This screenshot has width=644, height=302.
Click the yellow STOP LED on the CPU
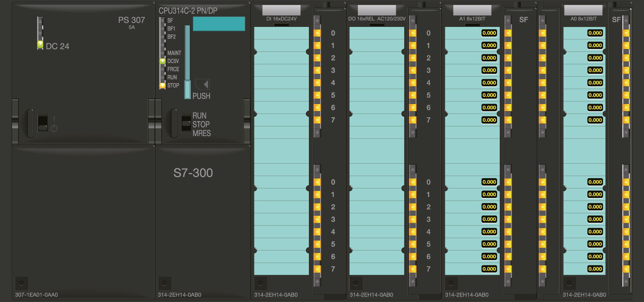coord(163,85)
